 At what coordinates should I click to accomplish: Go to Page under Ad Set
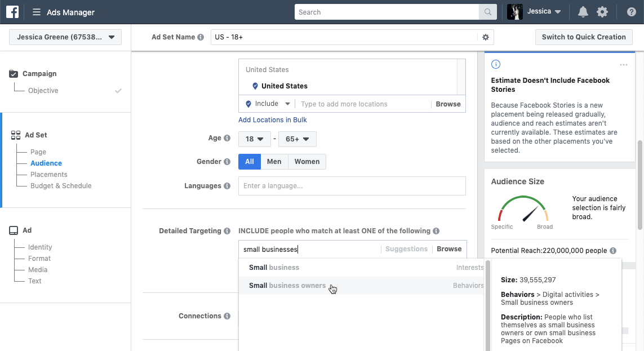coord(38,152)
